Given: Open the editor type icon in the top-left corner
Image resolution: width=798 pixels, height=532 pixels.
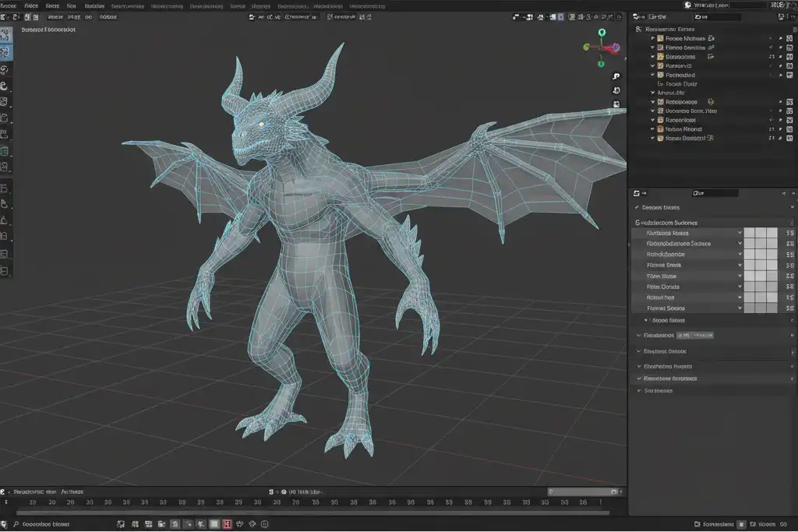Looking at the screenshot, I should point(6,16).
